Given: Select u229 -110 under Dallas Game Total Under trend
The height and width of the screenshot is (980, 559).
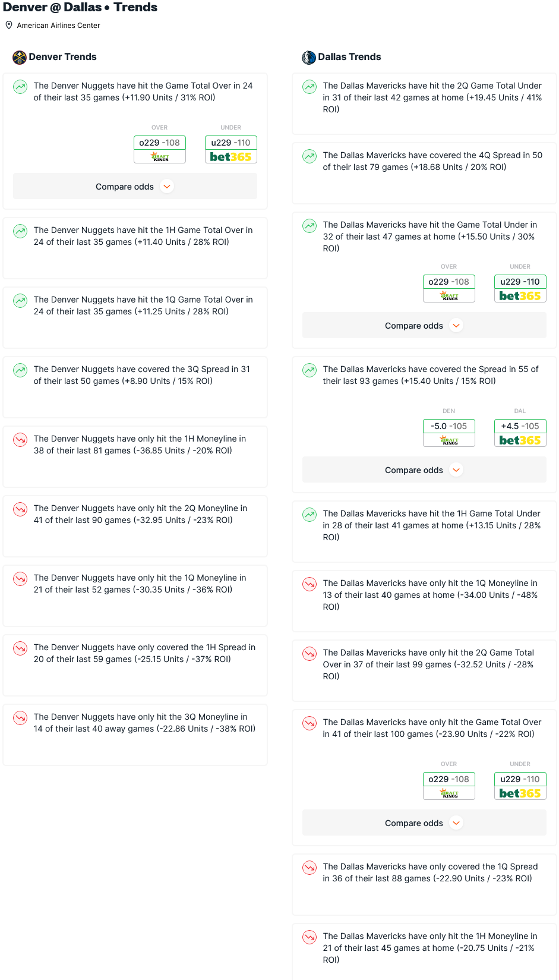Looking at the screenshot, I should pyautogui.click(x=520, y=282).
